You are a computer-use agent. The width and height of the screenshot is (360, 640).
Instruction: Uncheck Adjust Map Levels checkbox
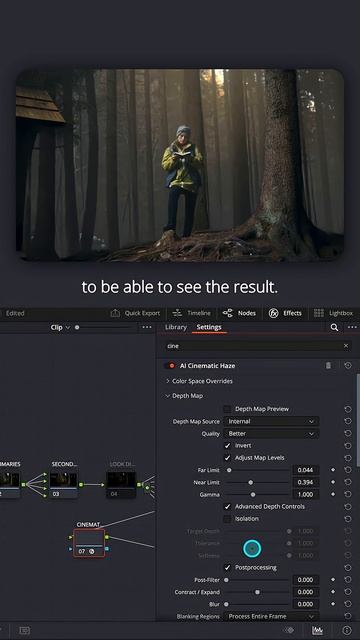(227, 458)
